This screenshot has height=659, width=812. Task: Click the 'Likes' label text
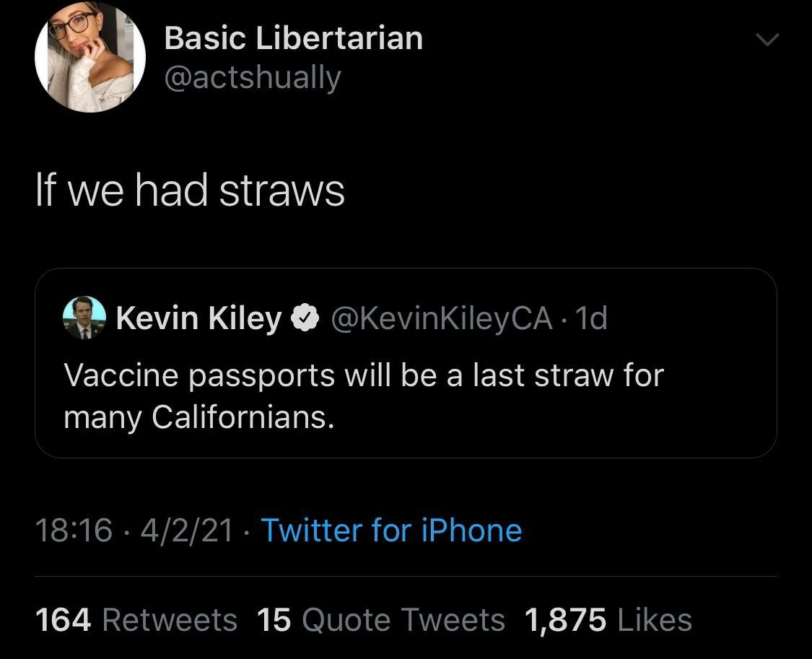coord(653,620)
